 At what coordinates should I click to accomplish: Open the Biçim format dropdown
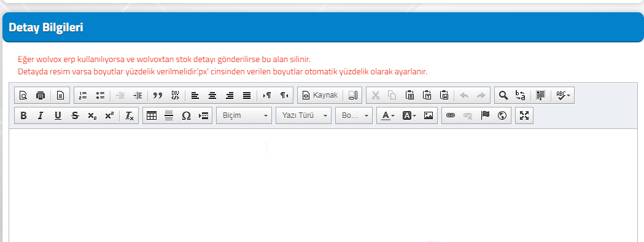point(244,116)
